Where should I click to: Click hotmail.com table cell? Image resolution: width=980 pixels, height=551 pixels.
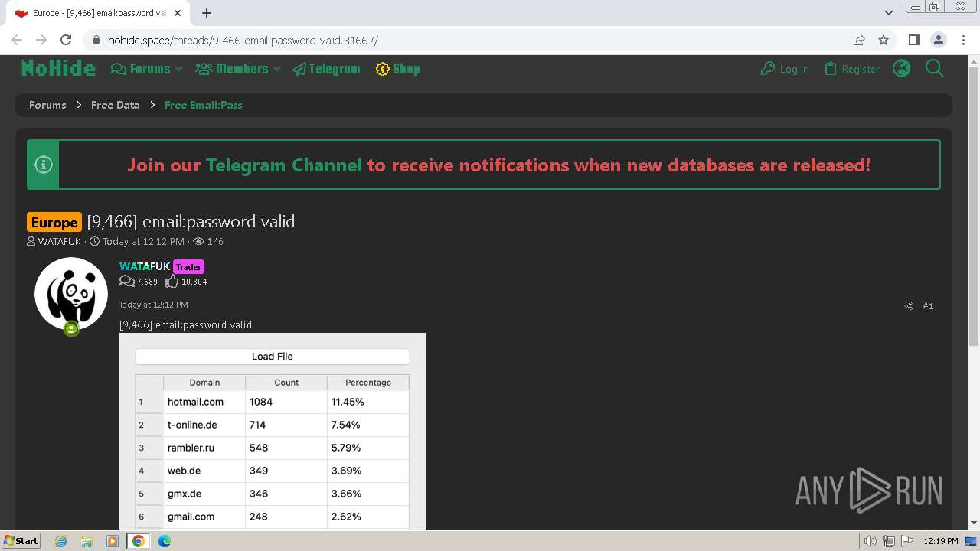(204, 402)
